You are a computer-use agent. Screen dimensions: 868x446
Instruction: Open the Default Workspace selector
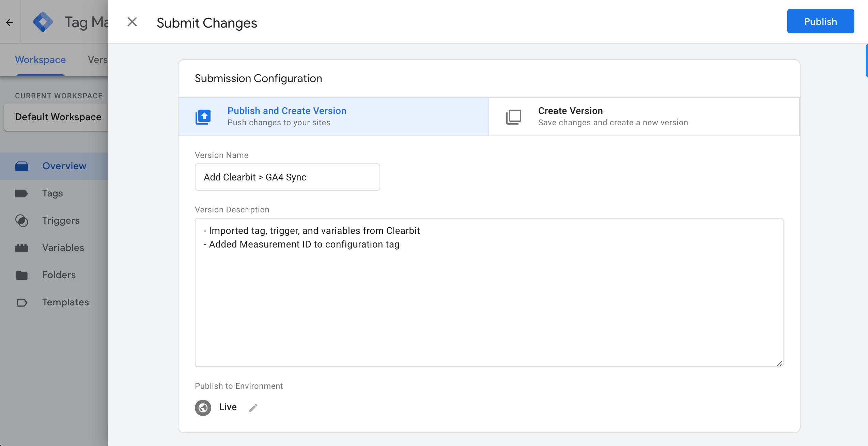tap(56, 117)
